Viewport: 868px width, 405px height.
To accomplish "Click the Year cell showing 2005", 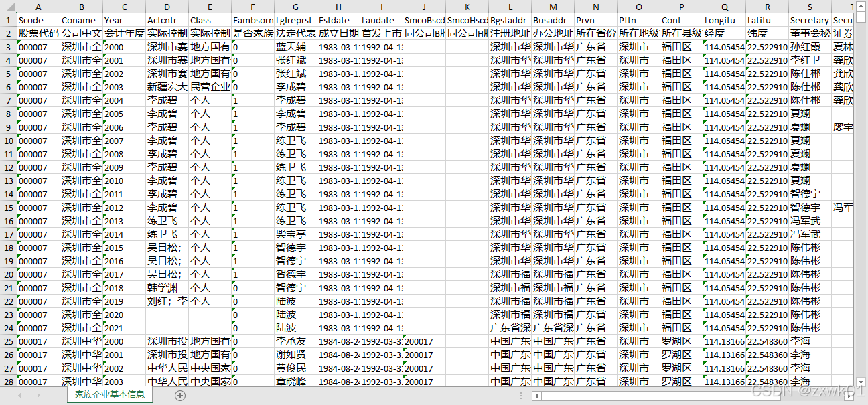I will tap(124, 114).
